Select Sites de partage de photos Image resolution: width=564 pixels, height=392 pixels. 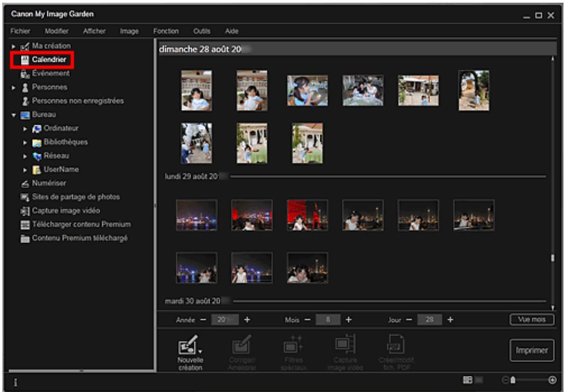pyautogui.click(x=75, y=197)
